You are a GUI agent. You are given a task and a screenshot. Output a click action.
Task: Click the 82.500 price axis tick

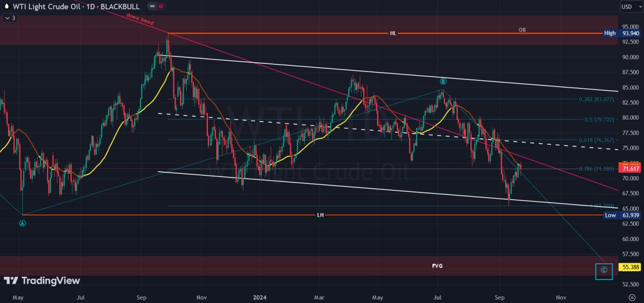[630, 103]
